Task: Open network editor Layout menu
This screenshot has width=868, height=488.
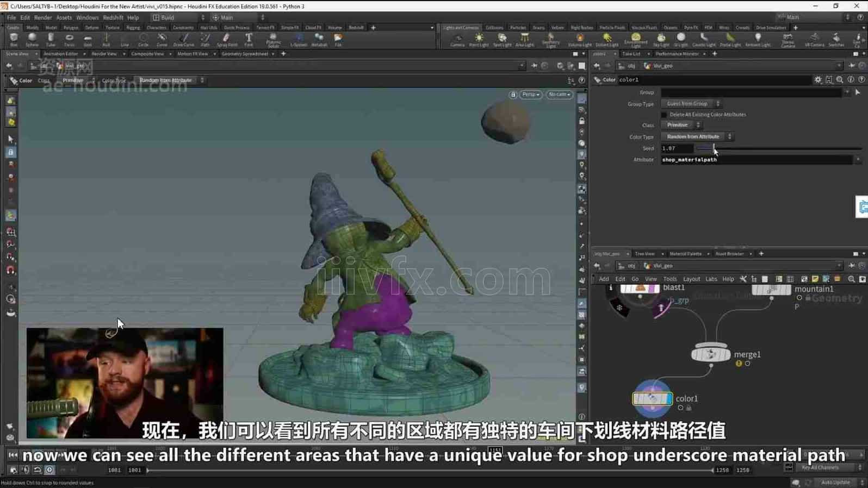Action: click(x=691, y=279)
